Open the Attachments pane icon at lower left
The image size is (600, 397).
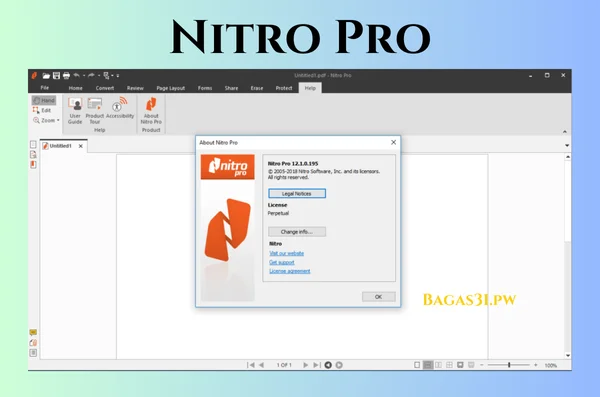tap(33, 343)
